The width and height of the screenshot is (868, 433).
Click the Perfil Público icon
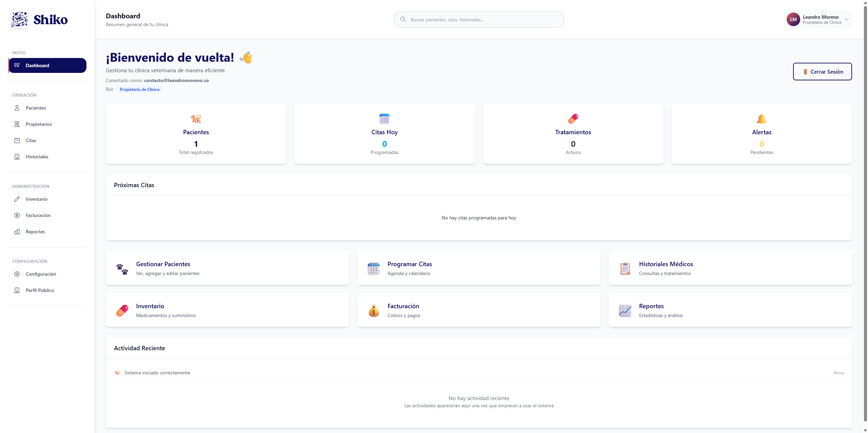17,290
